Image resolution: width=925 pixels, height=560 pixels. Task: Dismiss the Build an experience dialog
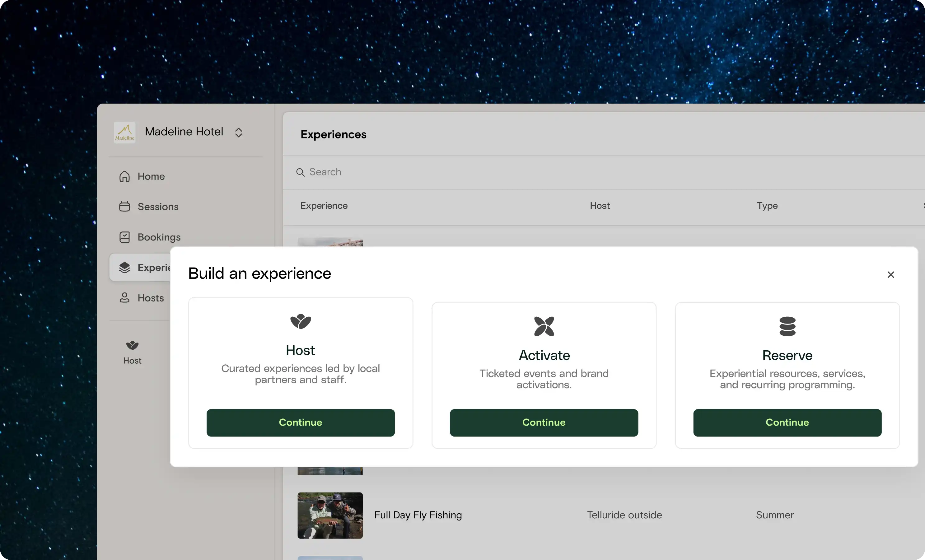point(890,274)
